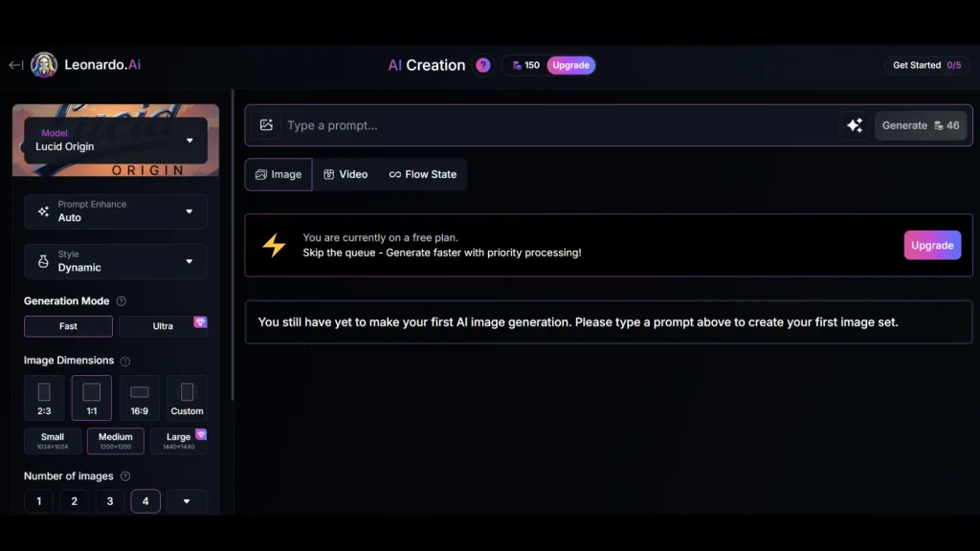Click Upgrade button in free plan banner
Viewport: 980px width, 551px height.
pyautogui.click(x=931, y=245)
